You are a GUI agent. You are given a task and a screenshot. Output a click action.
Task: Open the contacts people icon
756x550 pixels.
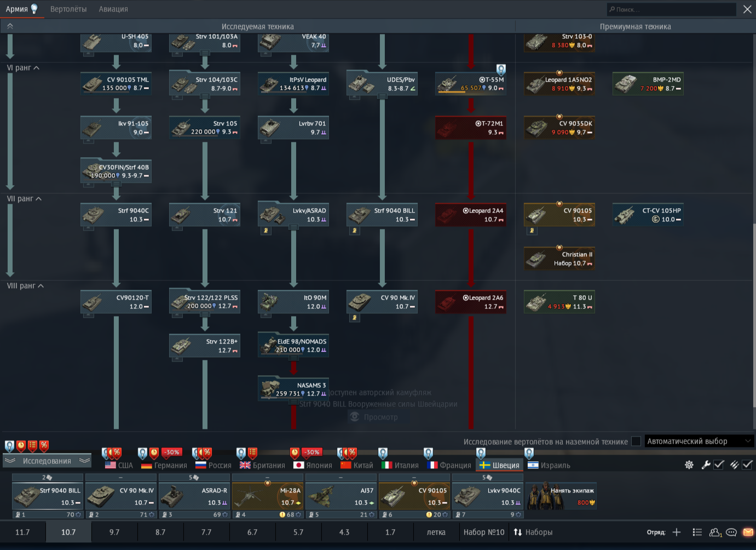tap(715, 532)
